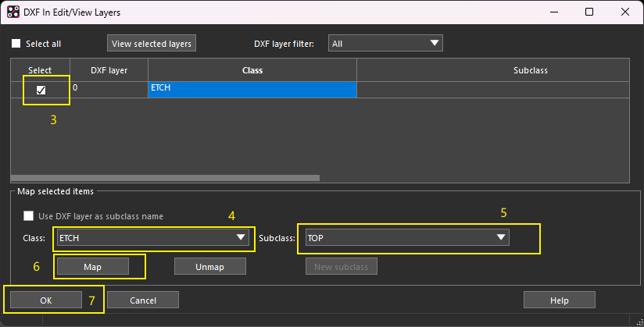Expand the Class ETCH dropdown
This screenshot has height=327, width=644.
(x=152, y=238)
